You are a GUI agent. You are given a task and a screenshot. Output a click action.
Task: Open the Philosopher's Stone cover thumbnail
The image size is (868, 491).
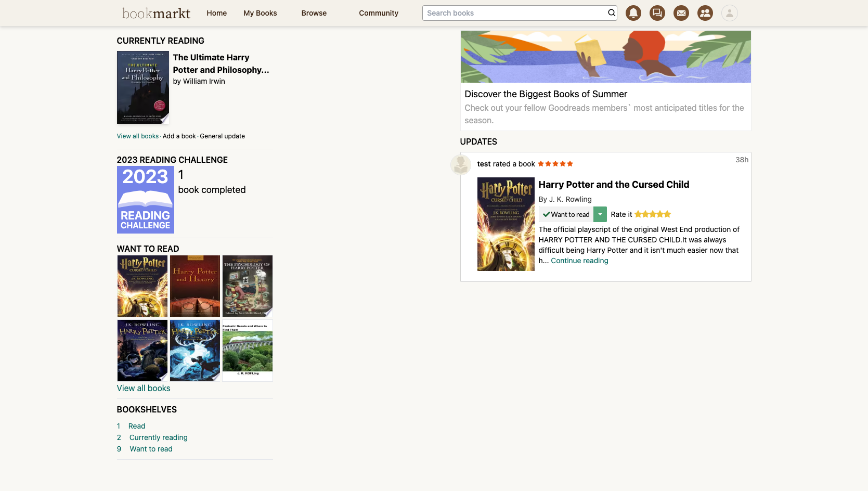(x=142, y=351)
